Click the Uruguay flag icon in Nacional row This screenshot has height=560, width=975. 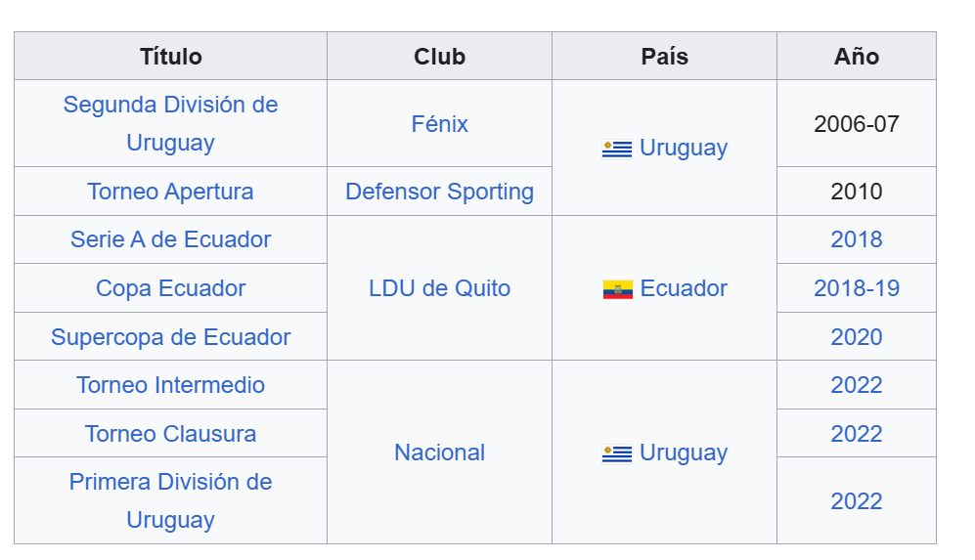[617, 453]
